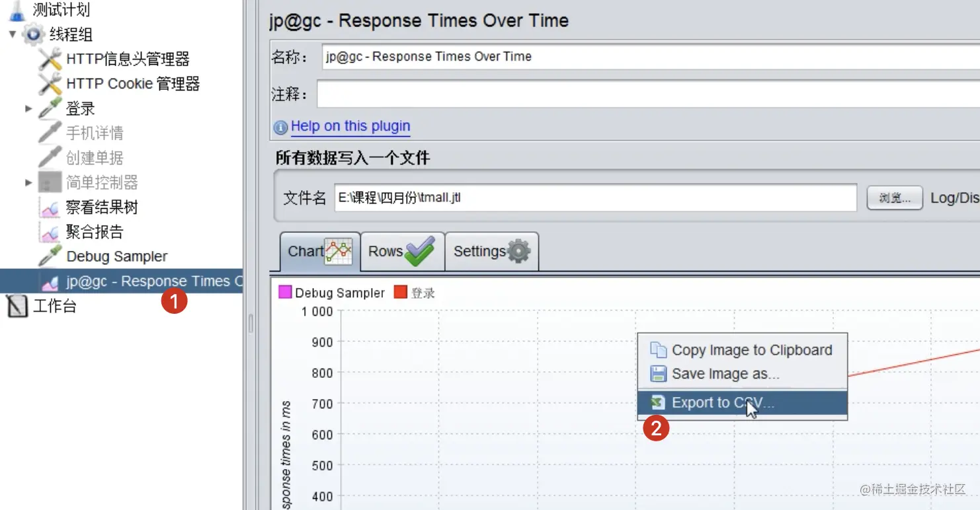Click into the 名称 name field
This screenshot has width=980, height=510.
pos(651,57)
